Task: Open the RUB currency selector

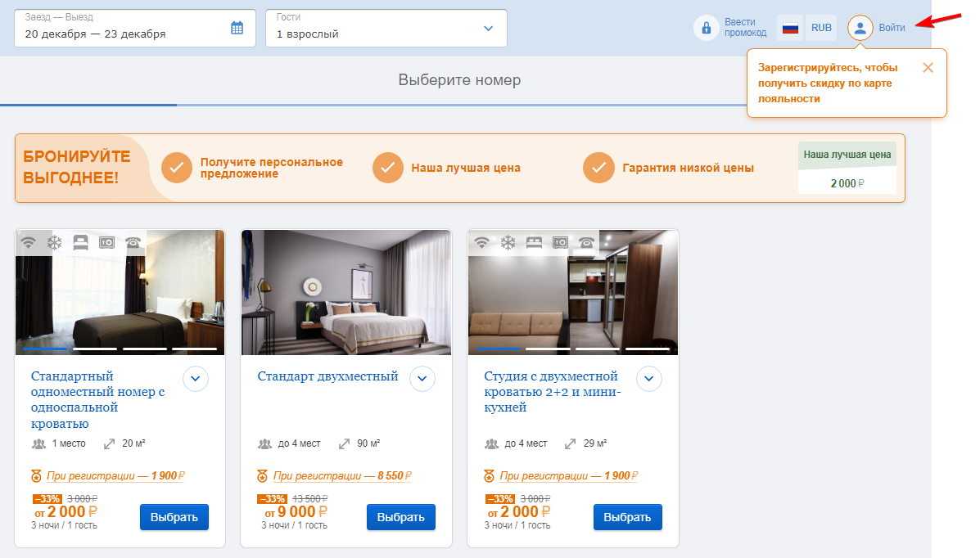Action: click(x=821, y=28)
